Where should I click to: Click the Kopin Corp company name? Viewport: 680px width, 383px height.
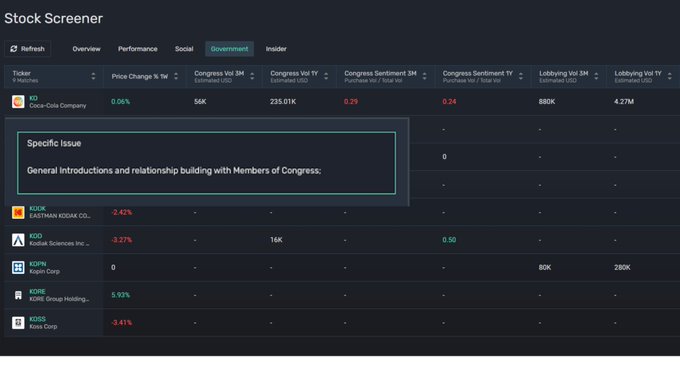tap(45, 271)
